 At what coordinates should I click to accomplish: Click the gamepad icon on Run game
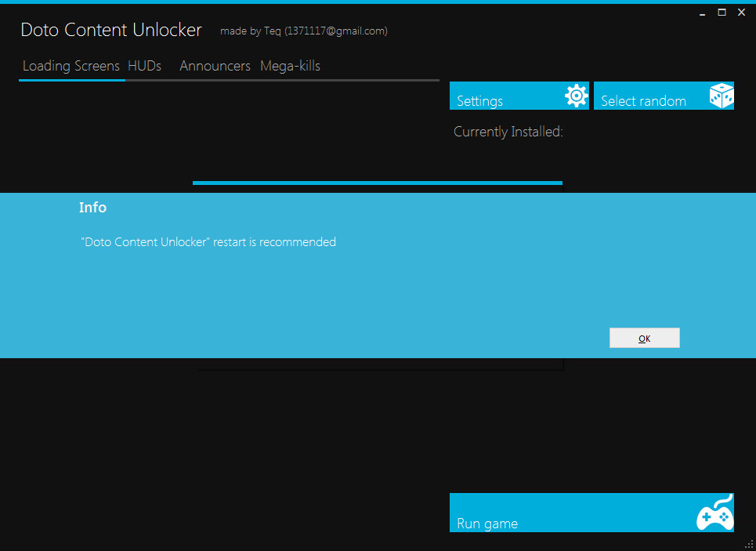(x=714, y=514)
